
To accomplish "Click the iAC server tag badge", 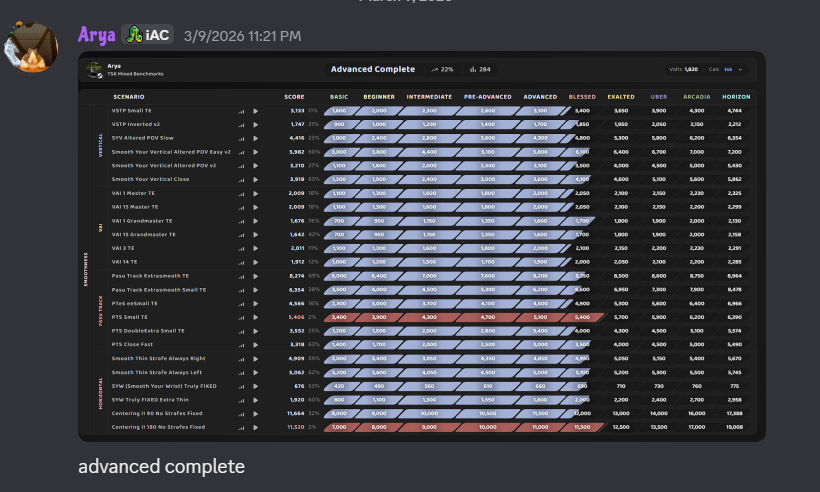I will (147, 35).
